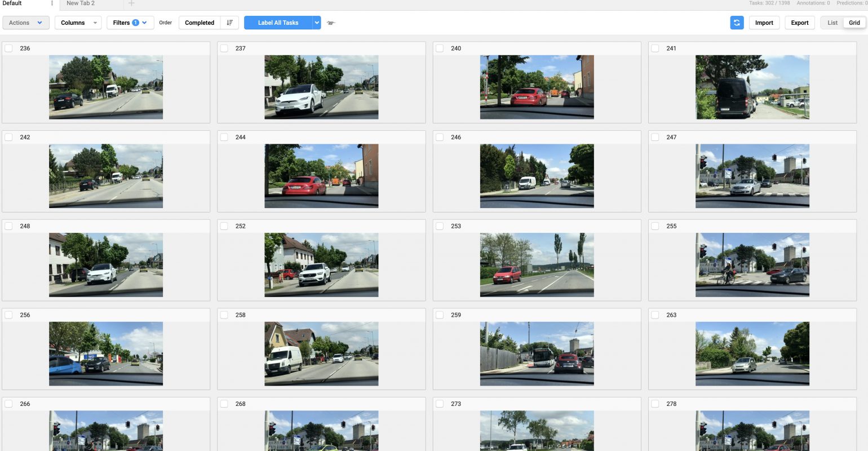The width and height of the screenshot is (868, 451).
Task: Switch to New Tab 2
Action: point(81,3)
